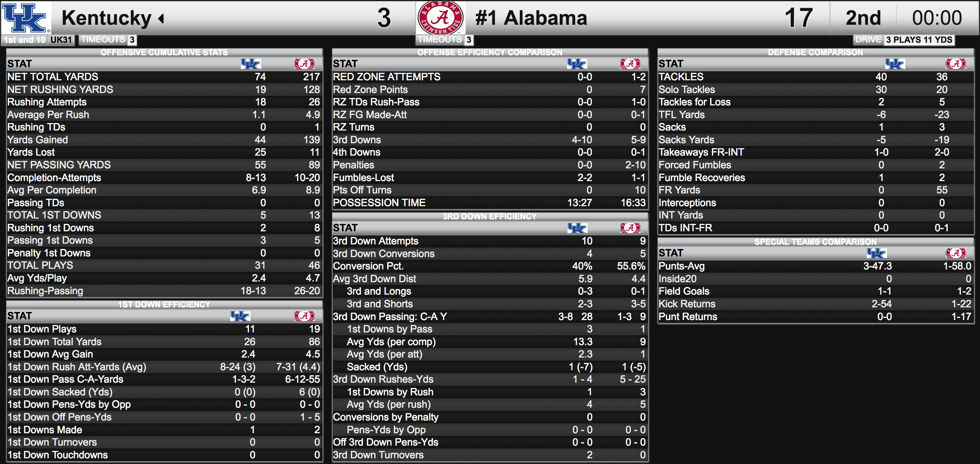Click the 2nd quarter indicator
Viewport: 980px width, 464px height.
pyautogui.click(x=863, y=18)
